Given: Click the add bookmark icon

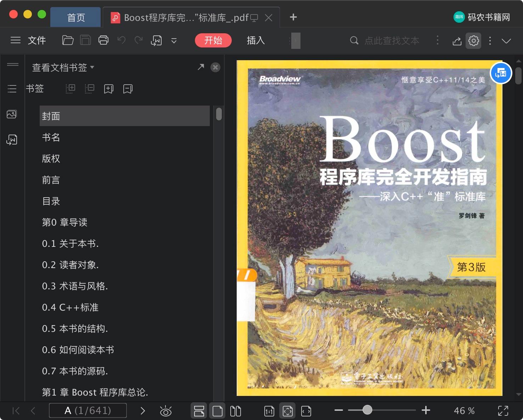Looking at the screenshot, I should 109,89.
